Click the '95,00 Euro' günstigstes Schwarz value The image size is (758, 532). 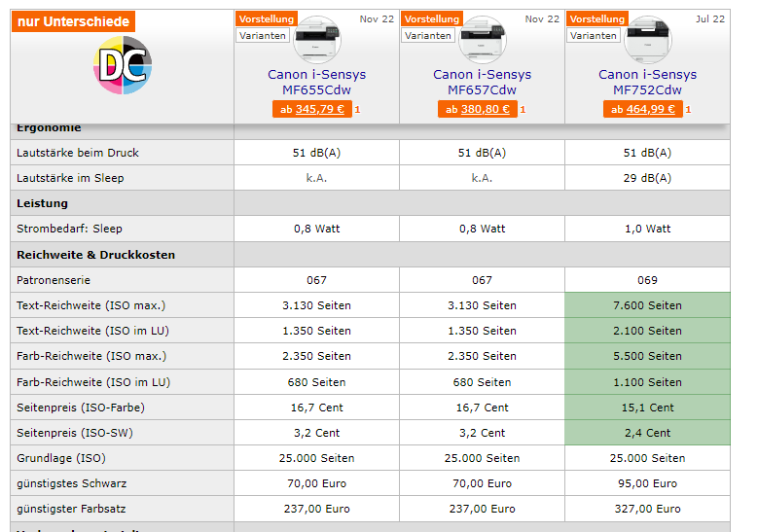tap(647, 483)
